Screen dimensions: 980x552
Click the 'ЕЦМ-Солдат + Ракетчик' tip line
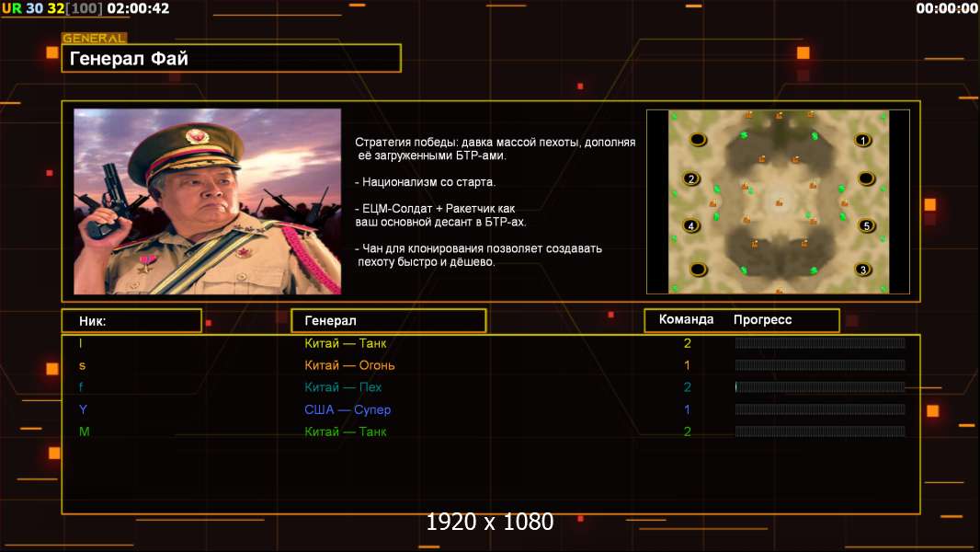pyautogui.click(x=440, y=215)
